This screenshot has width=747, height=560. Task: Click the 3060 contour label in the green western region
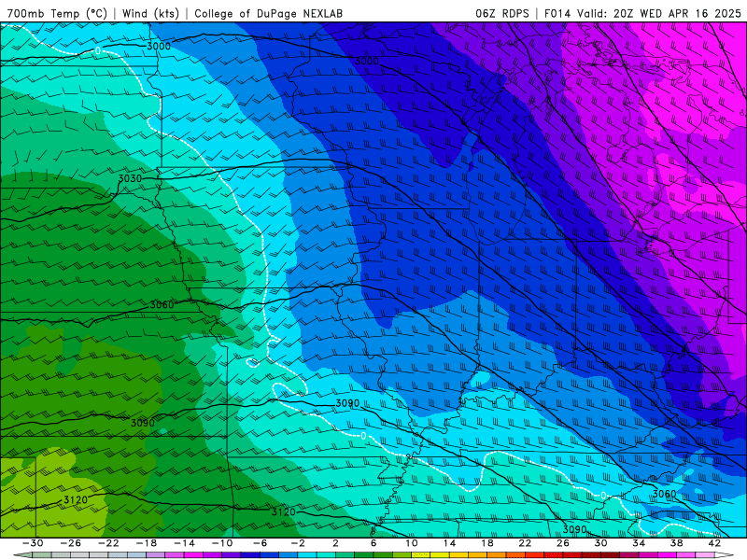tap(162, 305)
